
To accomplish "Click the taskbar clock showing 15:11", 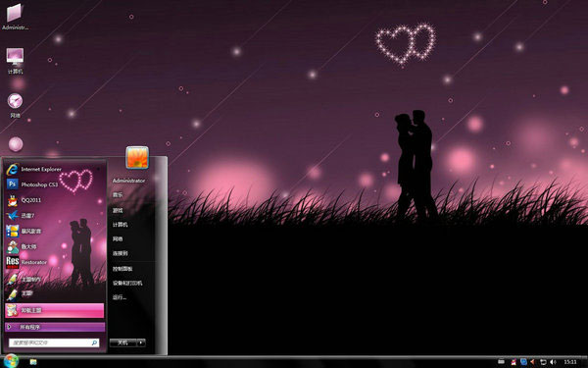I will point(570,362).
